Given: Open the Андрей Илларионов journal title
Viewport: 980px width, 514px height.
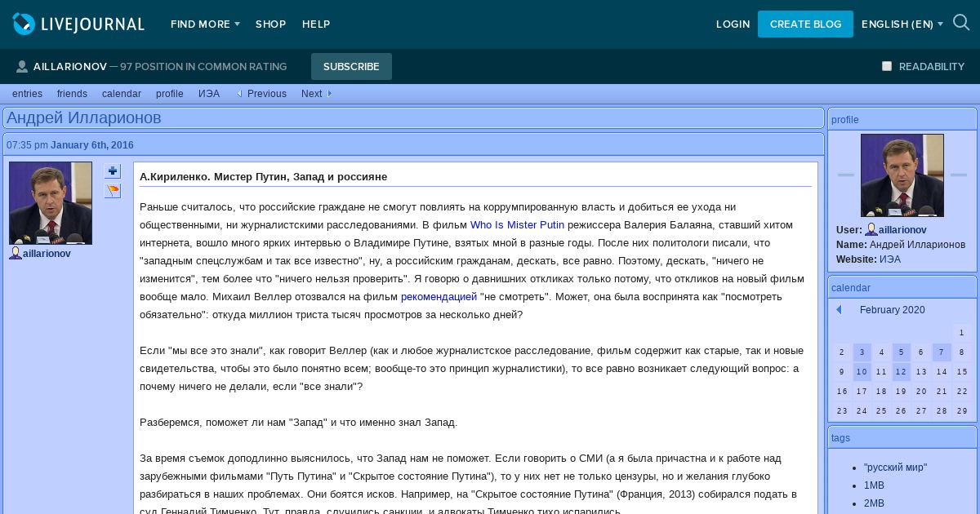Looking at the screenshot, I should 84,118.
